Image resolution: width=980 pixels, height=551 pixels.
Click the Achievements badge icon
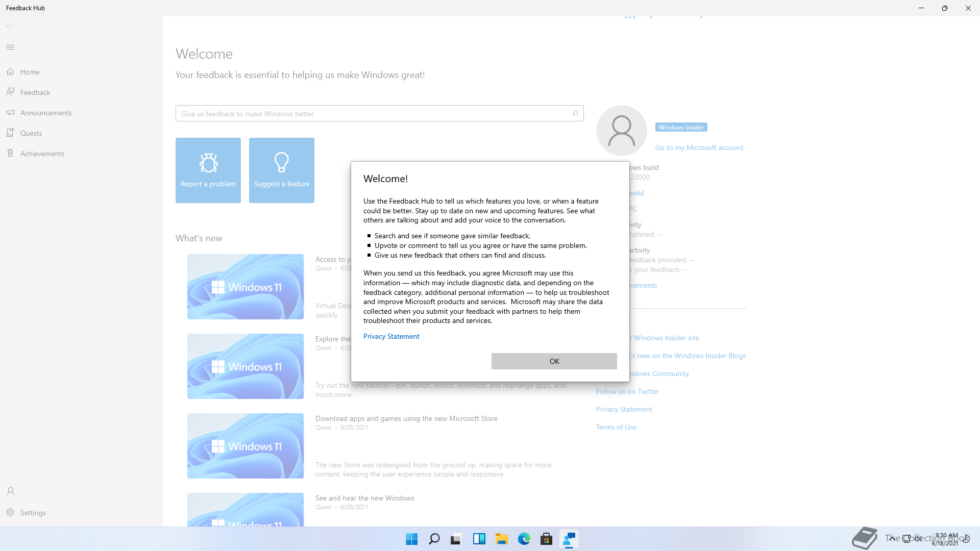tap(10, 153)
